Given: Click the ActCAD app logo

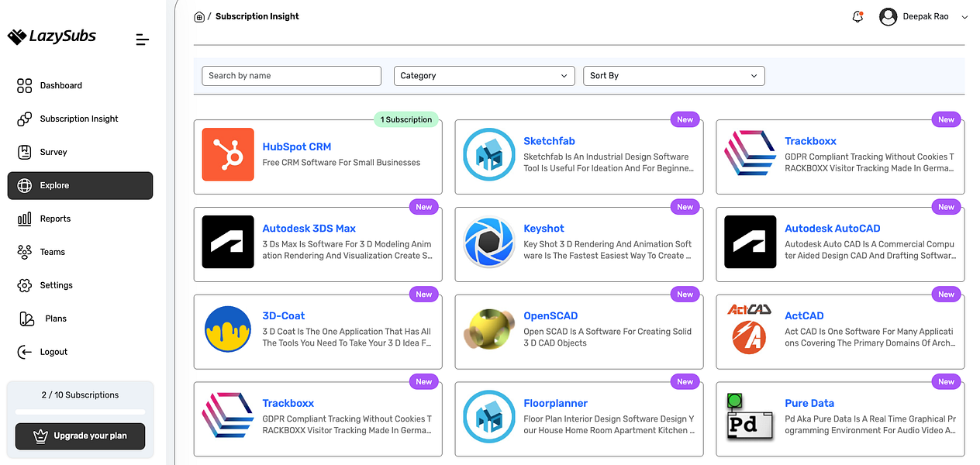Looking at the screenshot, I should (x=750, y=329).
